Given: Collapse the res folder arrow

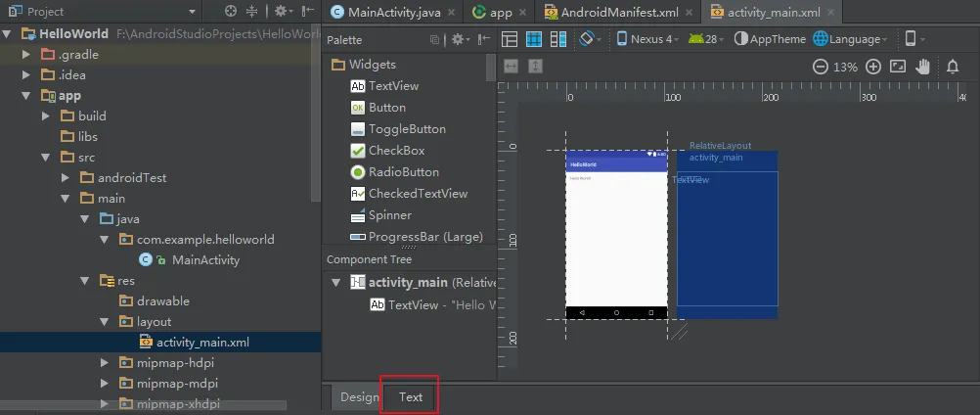Looking at the screenshot, I should (85, 281).
